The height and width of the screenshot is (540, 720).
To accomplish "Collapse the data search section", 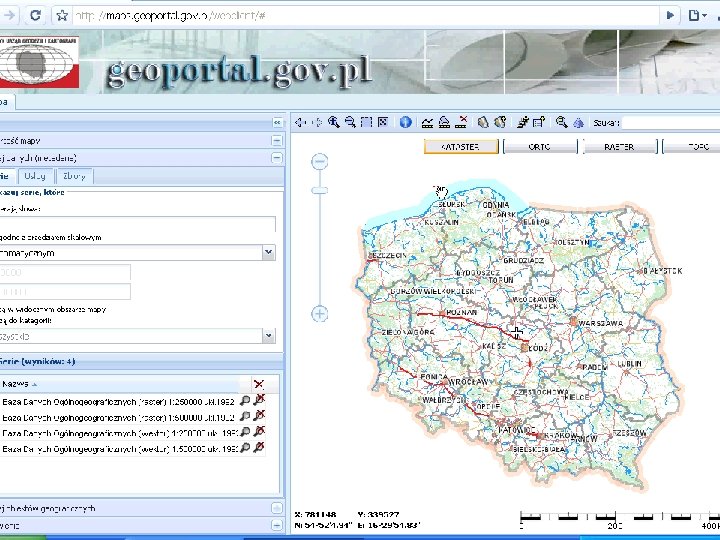I will [x=277, y=158].
